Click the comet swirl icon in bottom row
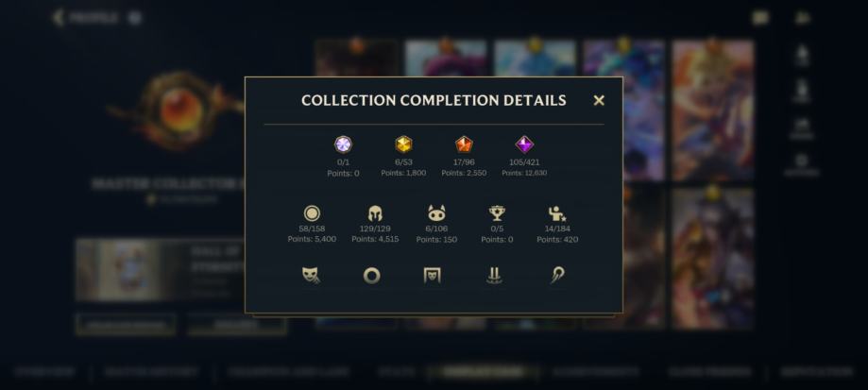Image resolution: width=868 pixels, height=390 pixels. click(x=557, y=275)
